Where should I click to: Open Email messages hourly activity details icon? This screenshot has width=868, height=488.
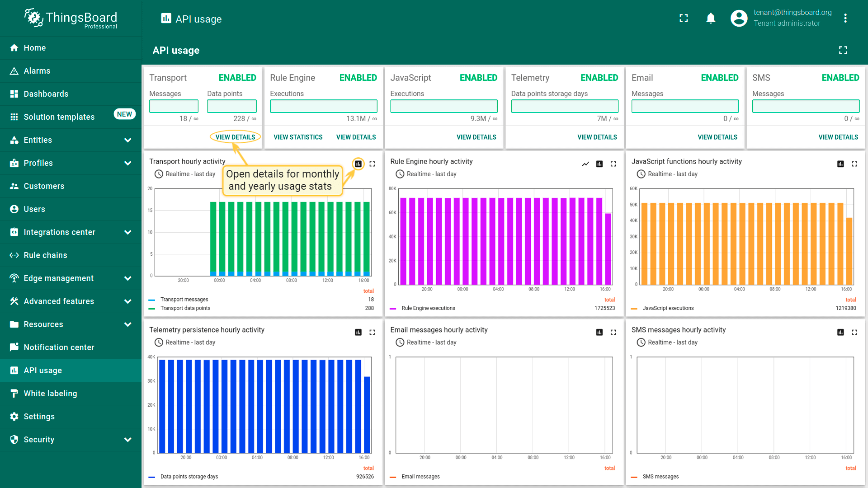tap(599, 332)
